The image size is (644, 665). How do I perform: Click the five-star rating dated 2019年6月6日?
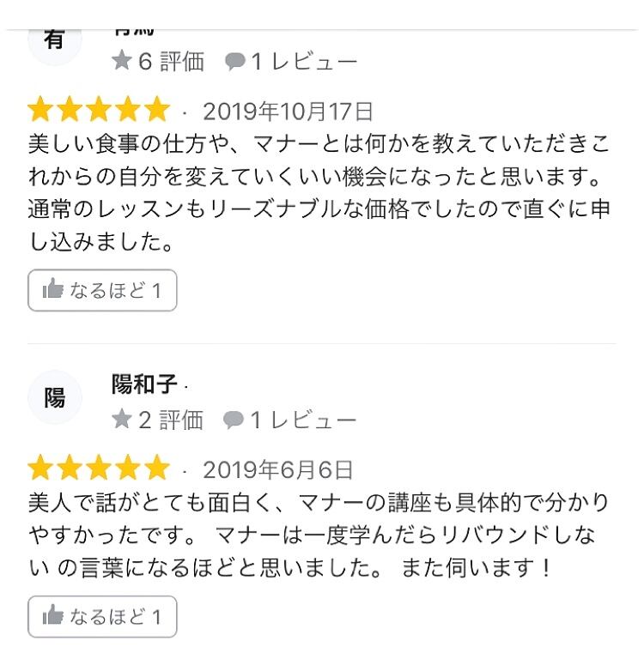99,469
